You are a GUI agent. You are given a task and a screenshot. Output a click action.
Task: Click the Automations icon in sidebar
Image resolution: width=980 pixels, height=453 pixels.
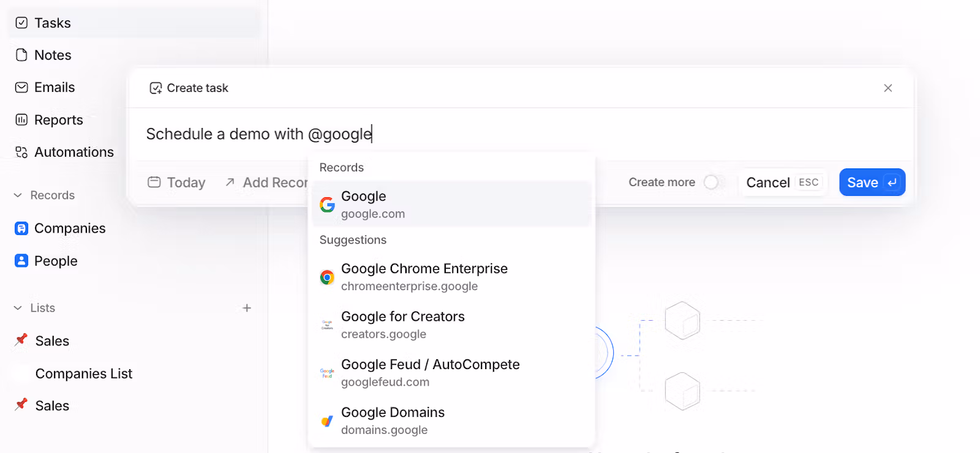pos(21,152)
